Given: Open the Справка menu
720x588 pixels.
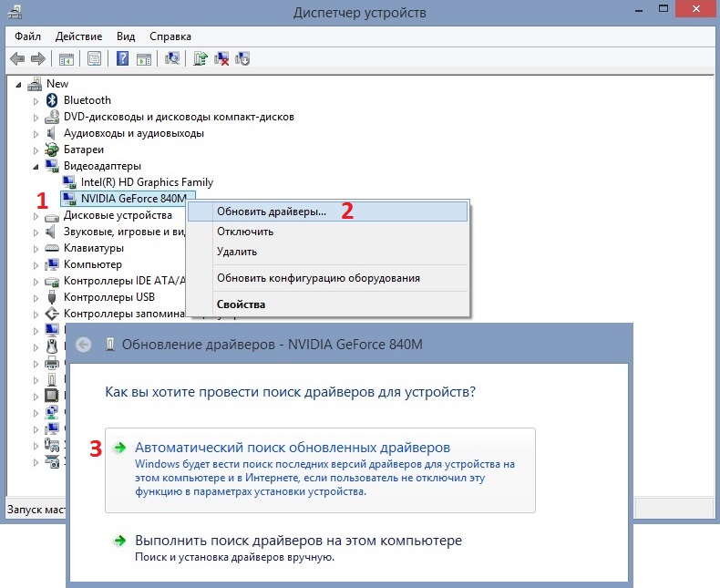Looking at the screenshot, I should coord(170,36).
